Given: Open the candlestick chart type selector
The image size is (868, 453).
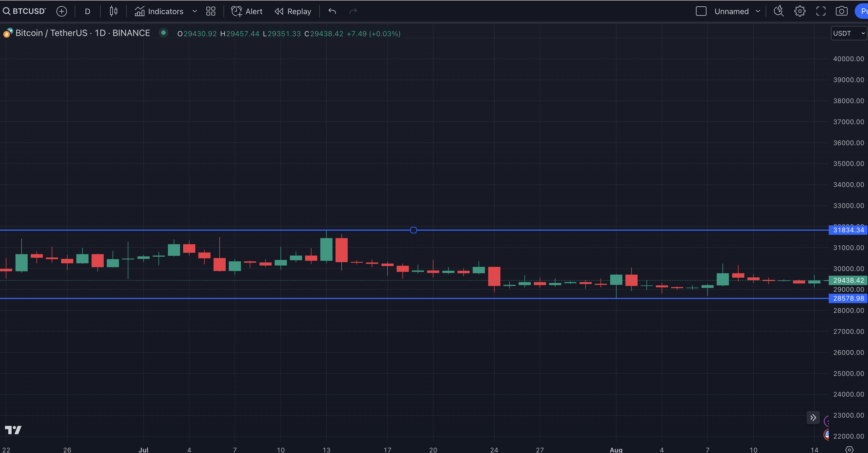Looking at the screenshot, I should pyautogui.click(x=114, y=11).
